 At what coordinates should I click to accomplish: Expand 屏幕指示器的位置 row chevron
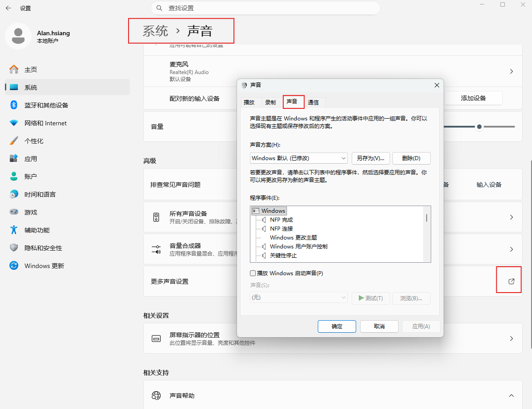(511, 339)
